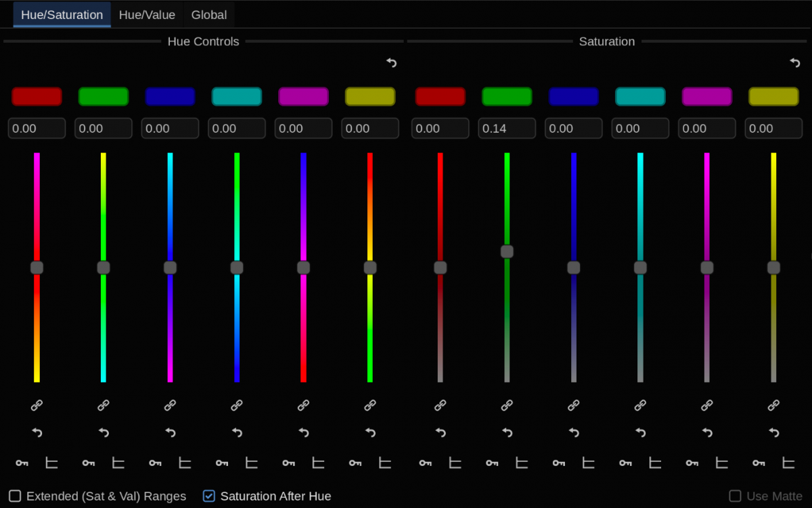Click the red hue slider handle
This screenshot has width=812, height=508.
(37, 268)
